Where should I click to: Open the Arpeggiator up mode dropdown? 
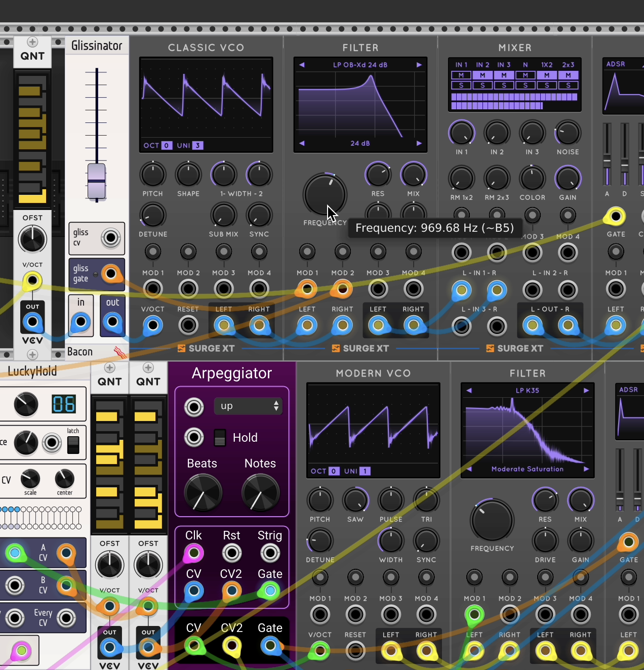tap(248, 406)
